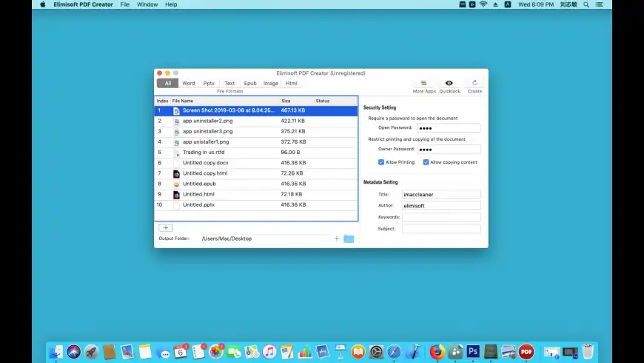644x363 pixels.
Task: Open Messages app in the dock
Action: [163, 353]
